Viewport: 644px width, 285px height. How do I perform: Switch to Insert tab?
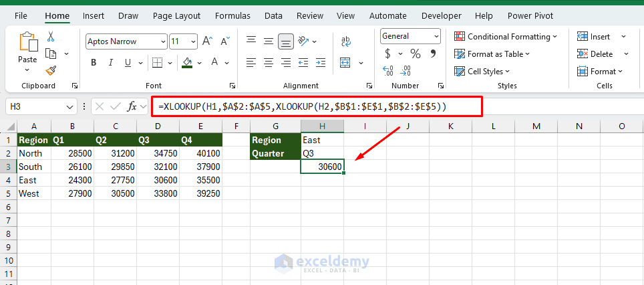tap(94, 15)
